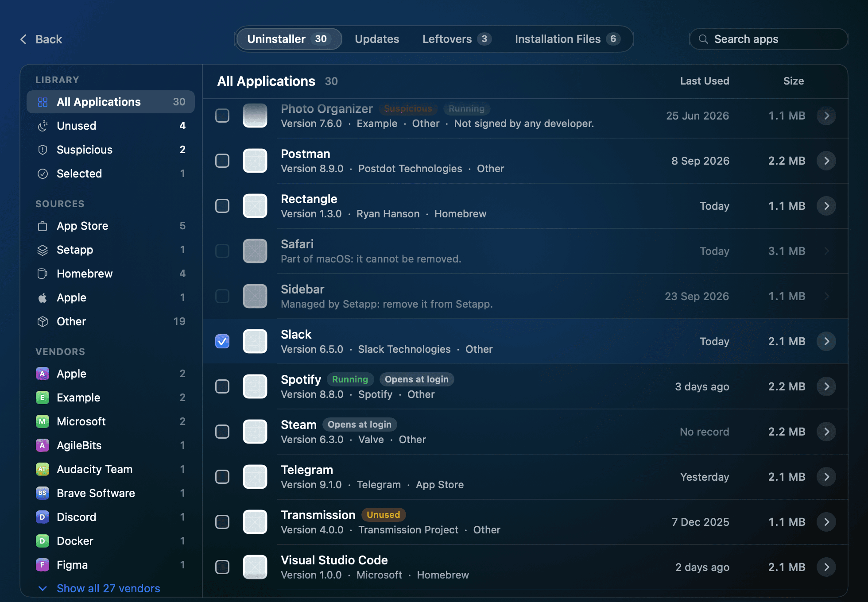
Task: Click the Visual Studio Code app icon
Action: coord(255,567)
